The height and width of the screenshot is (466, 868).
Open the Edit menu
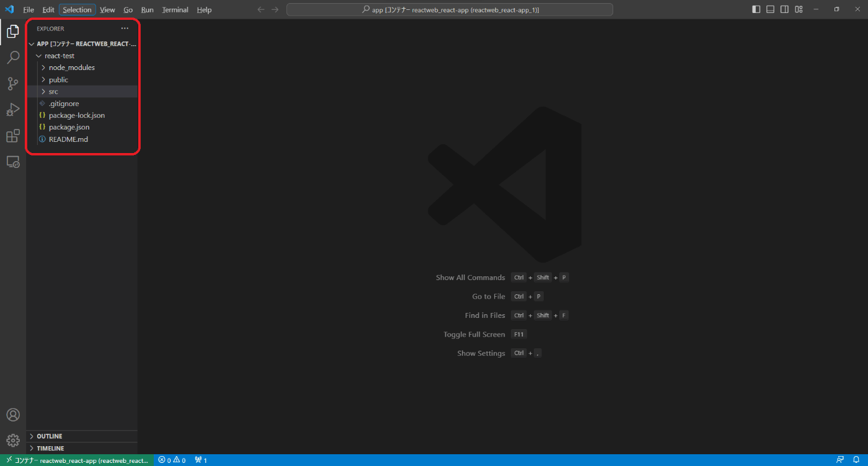point(48,10)
